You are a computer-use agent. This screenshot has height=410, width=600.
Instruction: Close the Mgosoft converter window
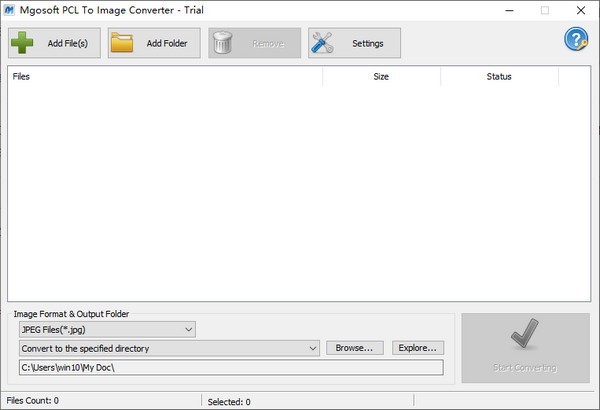tap(581, 10)
